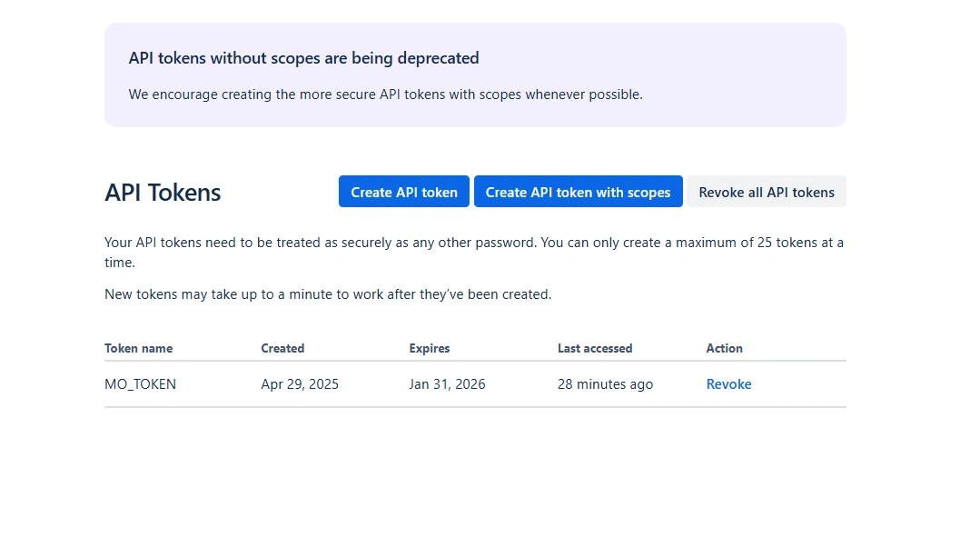Click the banner text about secure API tokens

click(386, 94)
